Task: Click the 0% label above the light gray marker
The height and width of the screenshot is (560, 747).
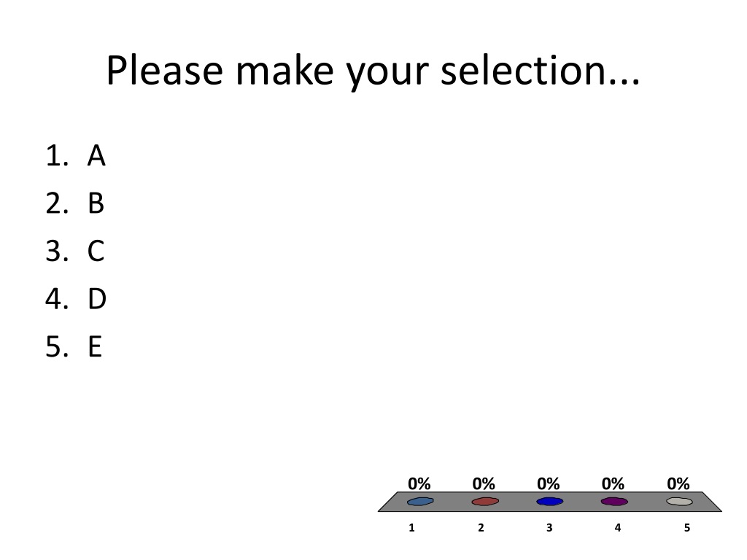Action: 678,484
